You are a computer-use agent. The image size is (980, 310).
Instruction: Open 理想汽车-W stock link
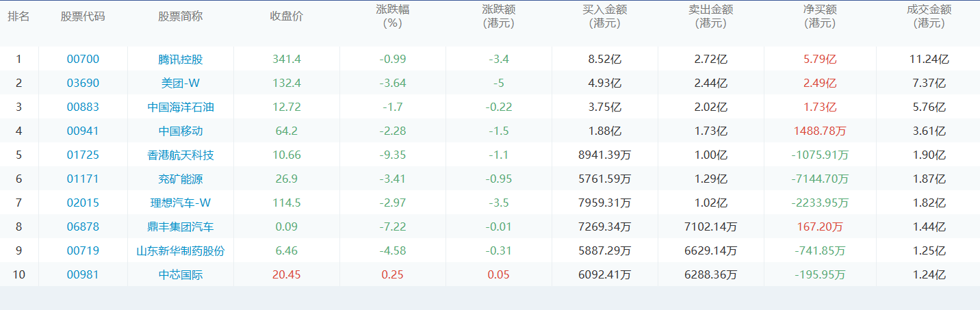[181, 203]
